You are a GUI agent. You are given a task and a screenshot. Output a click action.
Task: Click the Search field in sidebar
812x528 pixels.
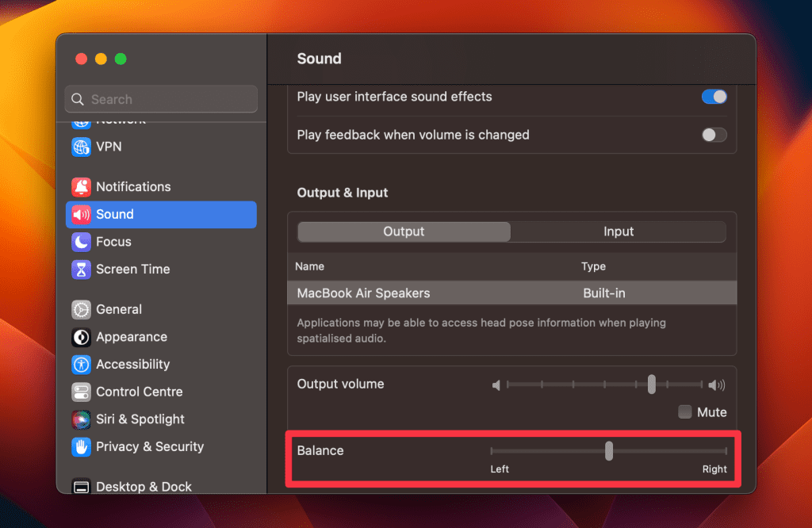[161, 99]
